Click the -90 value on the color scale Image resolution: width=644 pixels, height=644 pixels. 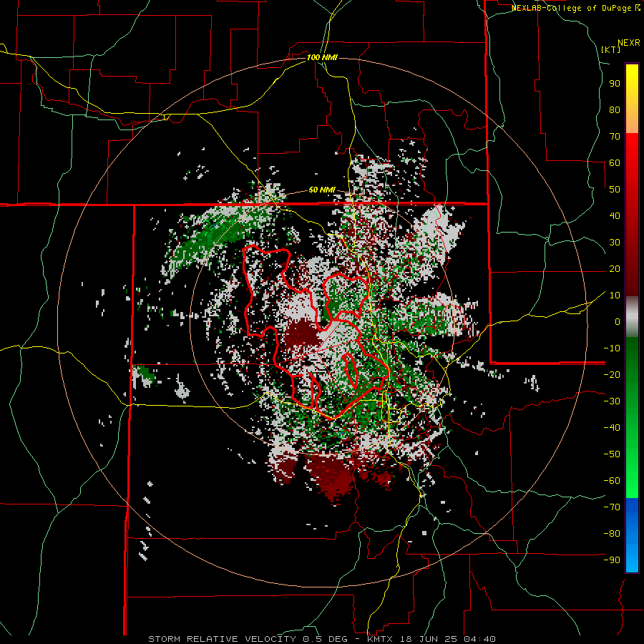click(612, 560)
